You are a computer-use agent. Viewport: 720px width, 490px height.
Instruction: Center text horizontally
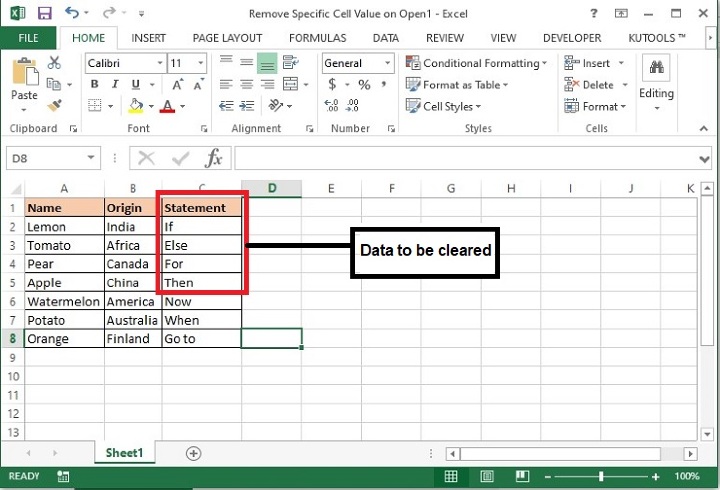pyautogui.click(x=247, y=84)
